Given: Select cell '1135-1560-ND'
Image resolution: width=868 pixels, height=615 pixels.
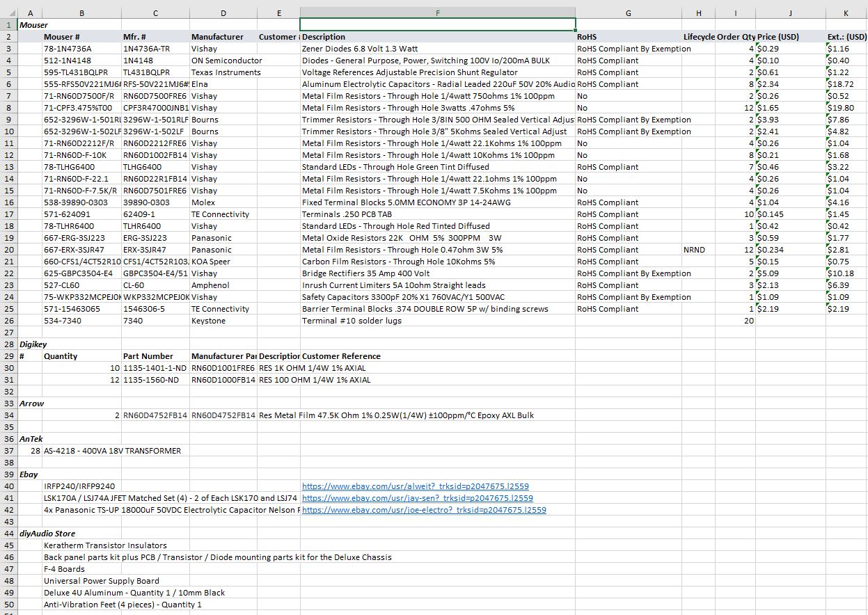Looking at the screenshot, I should click(156, 380).
